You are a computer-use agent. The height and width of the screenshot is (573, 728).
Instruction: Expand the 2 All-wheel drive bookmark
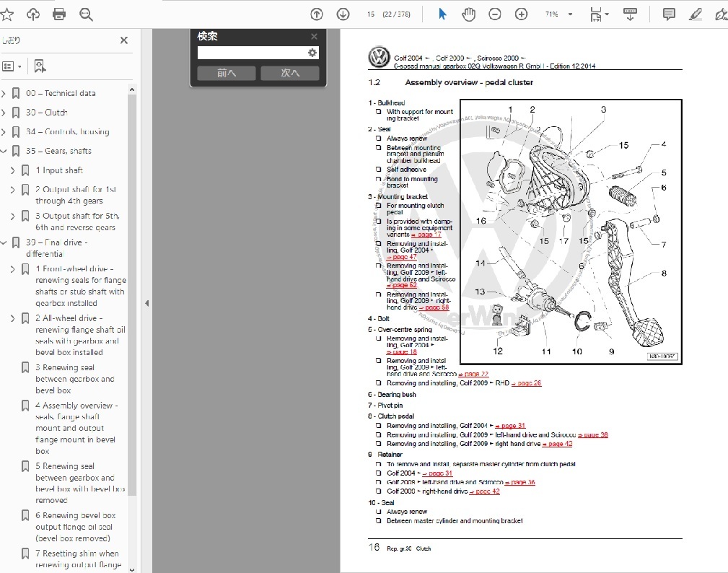(x=13, y=318)
